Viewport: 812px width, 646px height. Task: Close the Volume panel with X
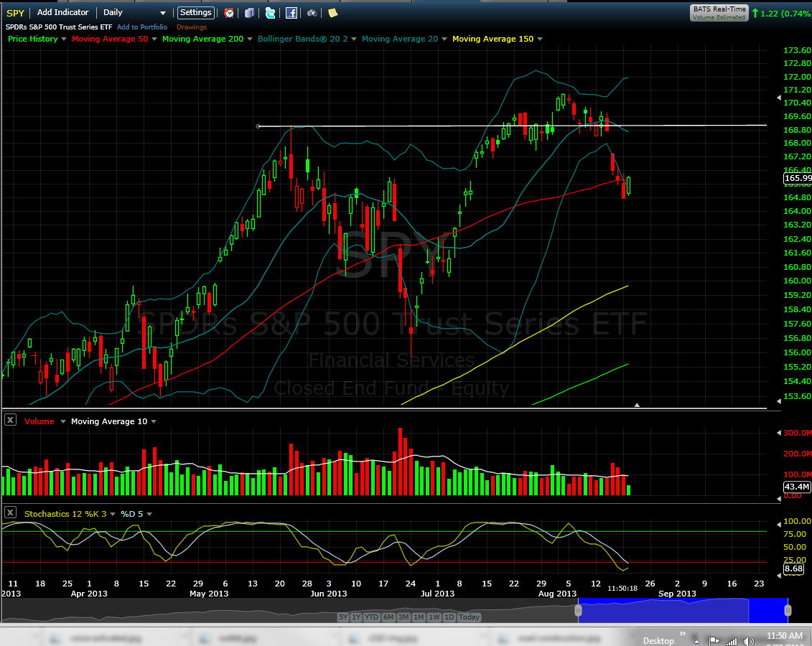(10, 420)
